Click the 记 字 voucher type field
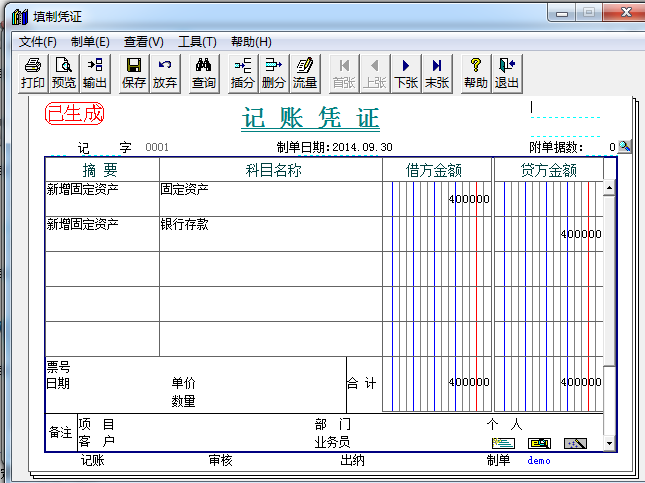The height and width of the screenshot is (483, 645). pyautogui.click(x=104, y=148)
